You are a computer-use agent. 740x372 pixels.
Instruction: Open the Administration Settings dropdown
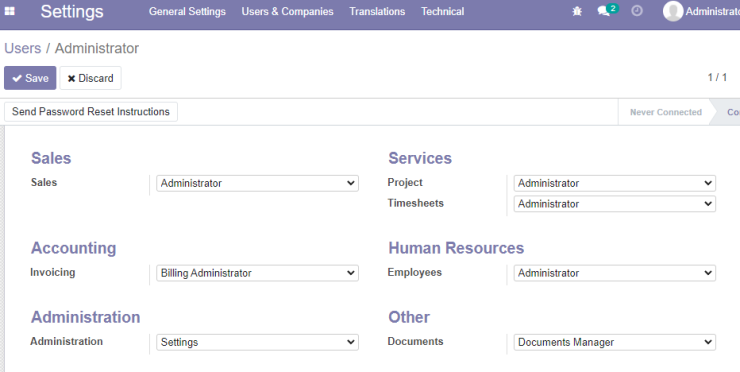pos(257,342)
